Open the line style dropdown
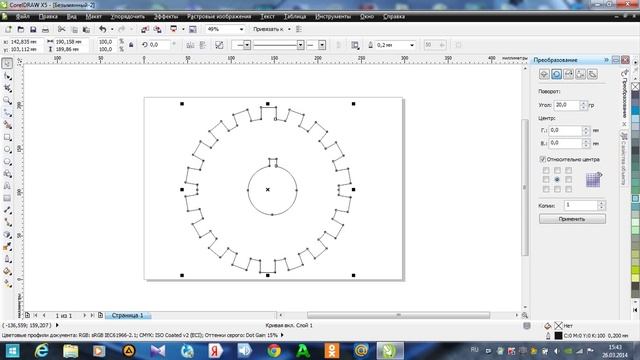Screen dimensions: 640x360 click(x=300, y=45)
